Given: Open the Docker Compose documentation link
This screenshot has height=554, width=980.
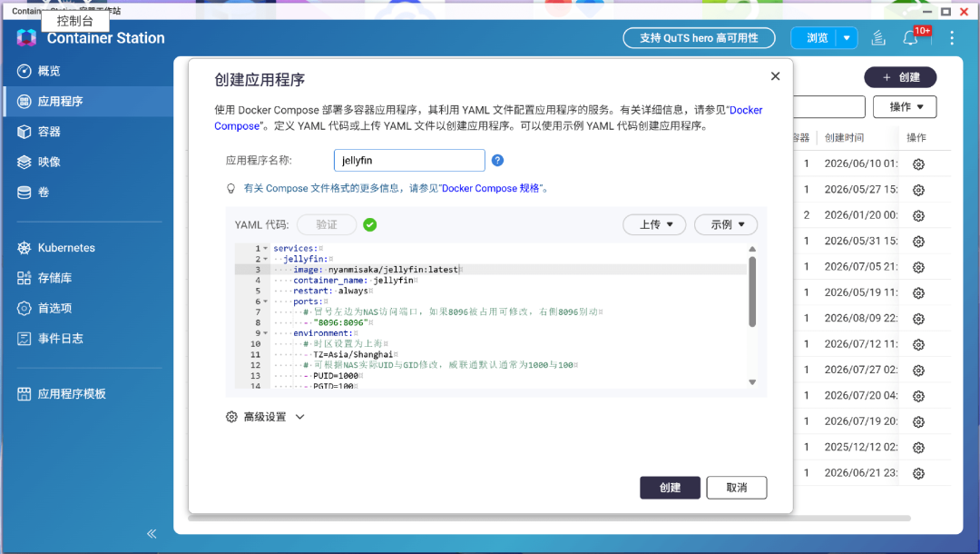Looking at the screenshot, I should click(746, 110).
